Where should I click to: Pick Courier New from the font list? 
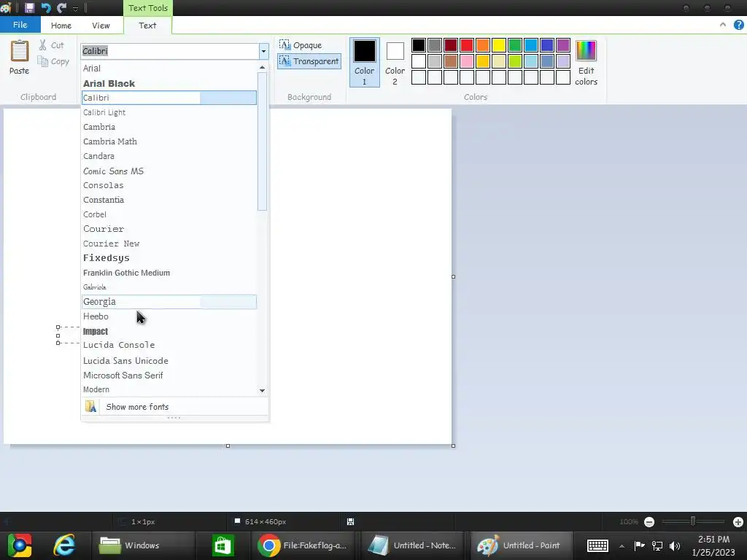[x=169, y=244]
